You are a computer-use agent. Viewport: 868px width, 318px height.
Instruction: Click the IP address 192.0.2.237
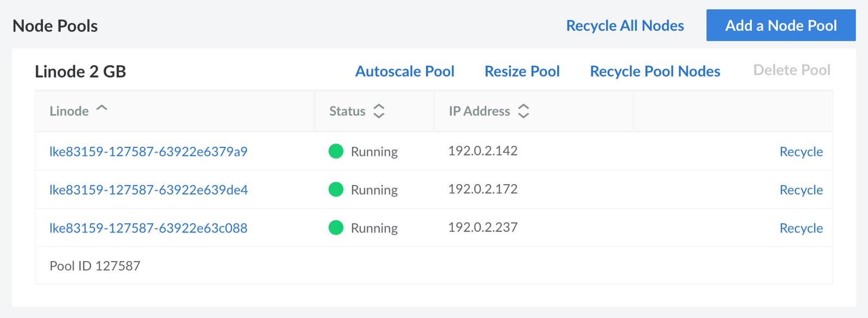[x=482, y=227]
